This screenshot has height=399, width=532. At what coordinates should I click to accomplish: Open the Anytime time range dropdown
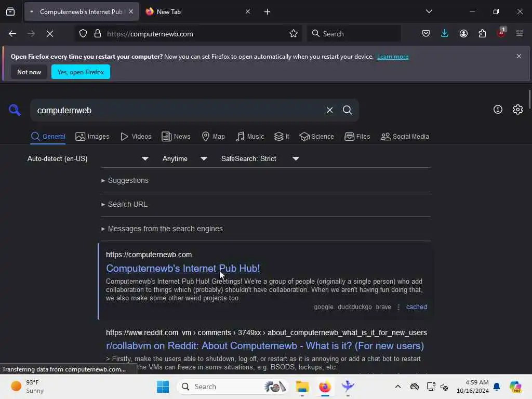[x=184, y=158]
